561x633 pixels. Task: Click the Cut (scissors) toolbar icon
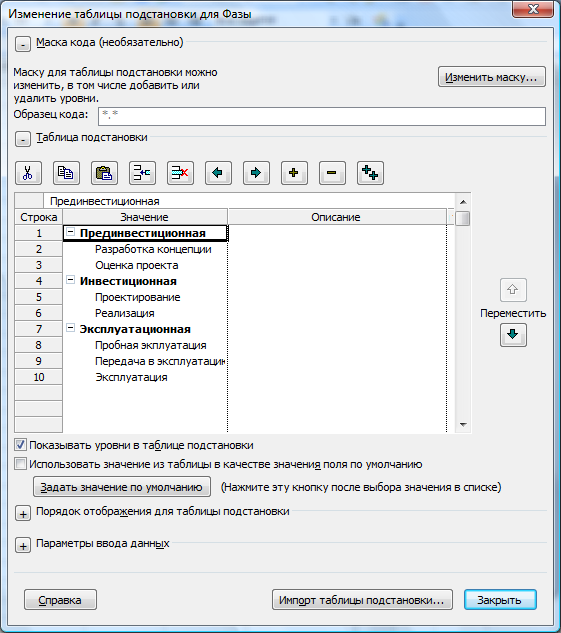pos(28,173)
